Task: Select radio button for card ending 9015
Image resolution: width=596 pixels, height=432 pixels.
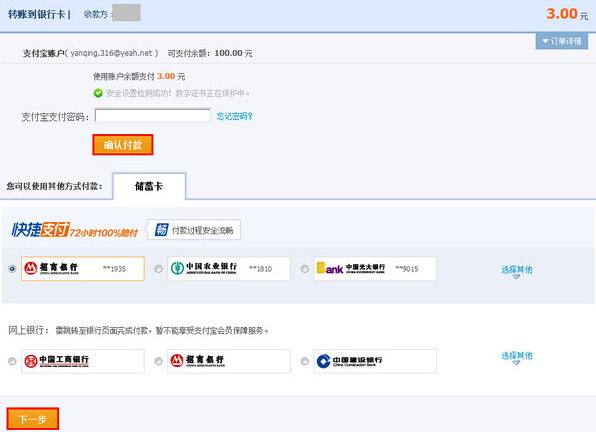Action: 305,269
